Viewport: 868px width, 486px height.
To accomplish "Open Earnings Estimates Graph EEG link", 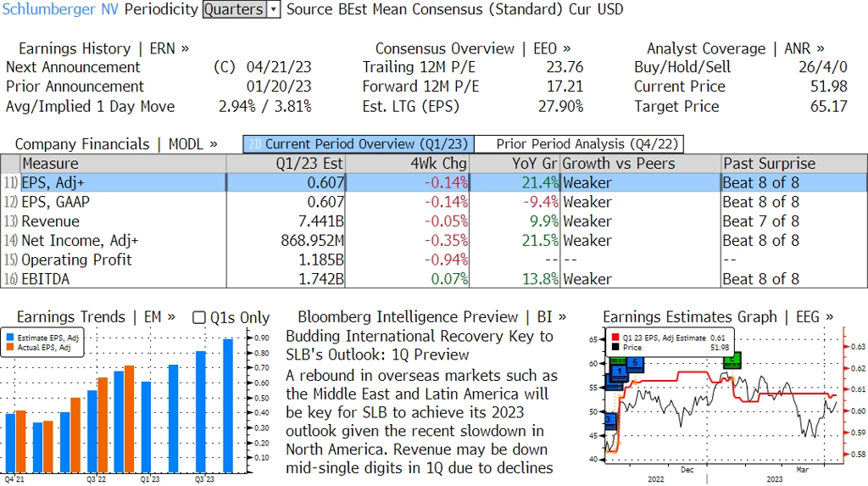I will (717, 317).
